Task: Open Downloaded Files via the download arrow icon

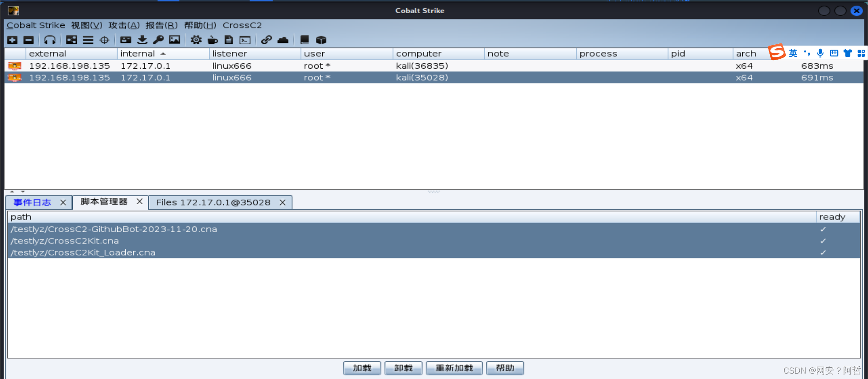Action: 142,40
